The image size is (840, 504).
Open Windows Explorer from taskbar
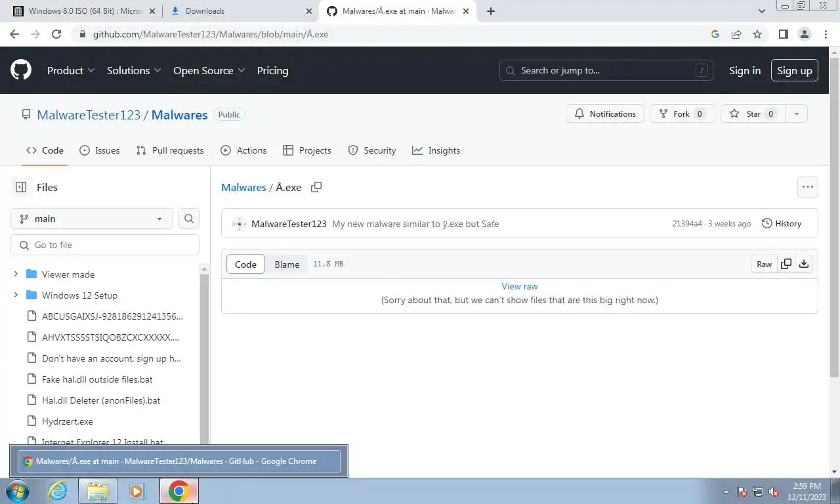pyautogui.click(x=98, y=491)
